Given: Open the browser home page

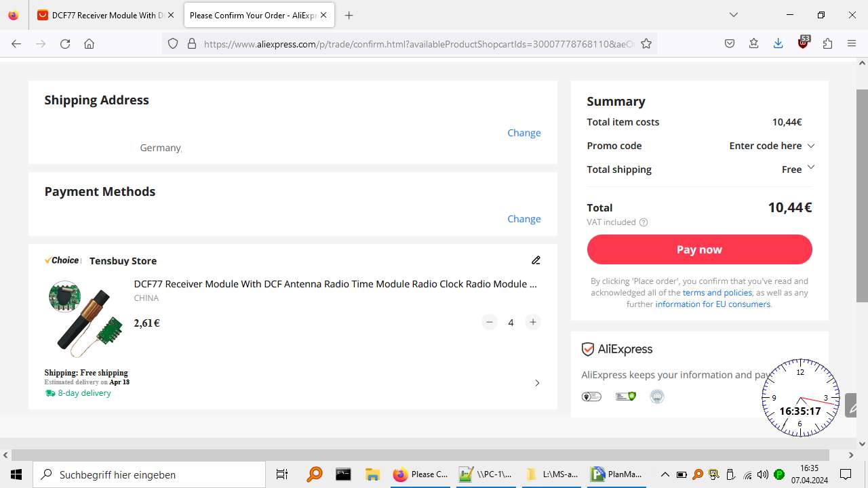Looking at the screenshot, I should point(89,43).
